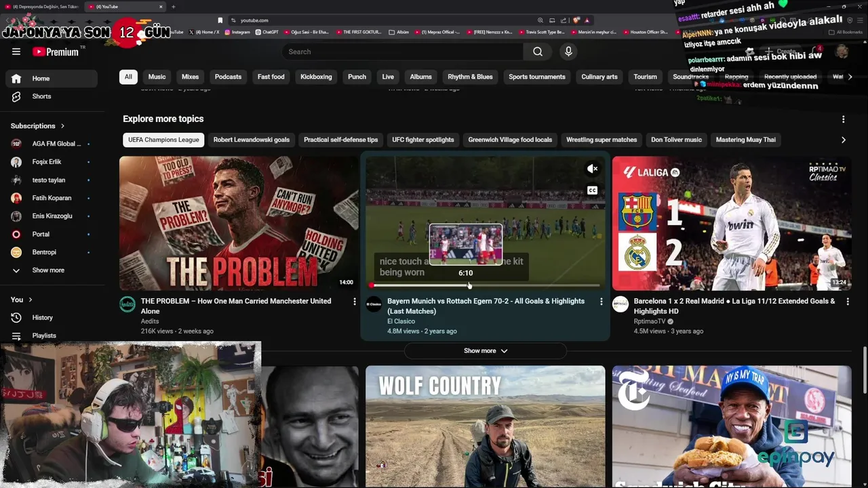Choose the Robert Lewandowski goals topic
The width and height of the screenshot is (868, 488).
coord(252,140)
